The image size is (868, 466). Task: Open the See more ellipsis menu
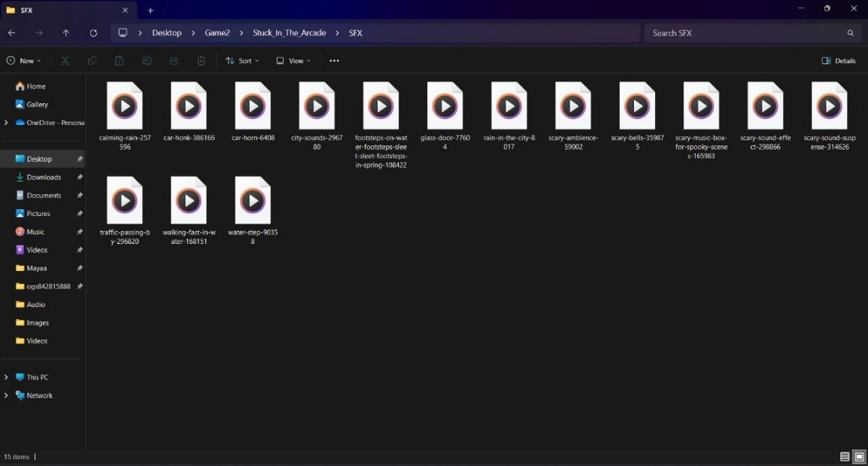point(335,61)
